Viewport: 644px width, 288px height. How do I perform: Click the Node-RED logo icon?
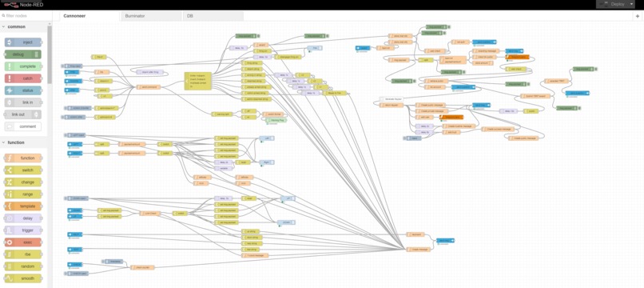click(x=10, y=5)
